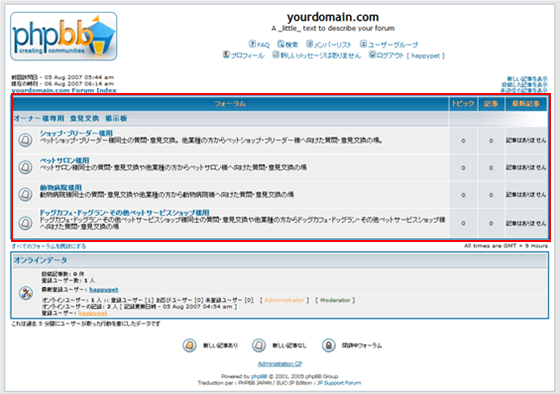The width and height of the screenshot is (560, 394).
Task: Click the phpBB logo image
Action: pyautogui.click(x=64, y=36)
